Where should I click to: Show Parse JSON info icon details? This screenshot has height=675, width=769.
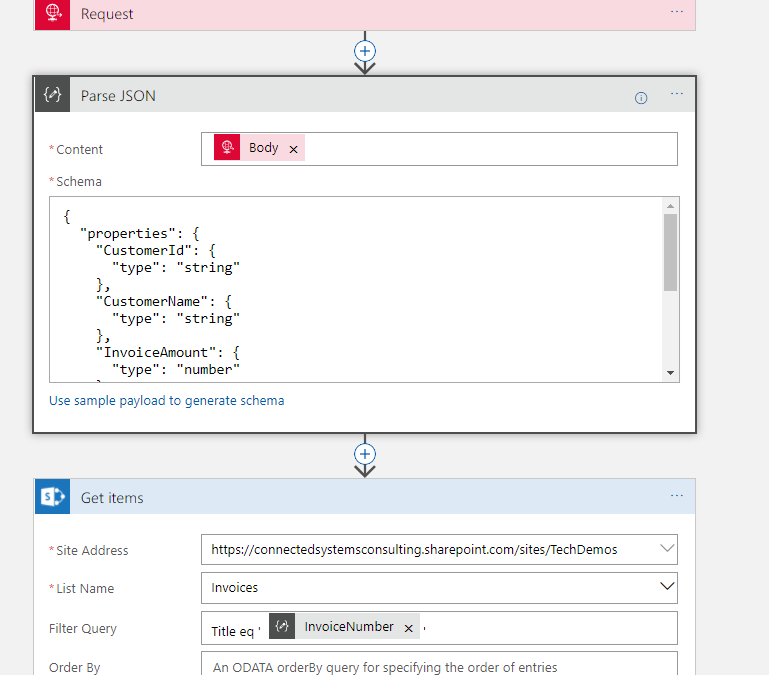(x=641, y=98)
